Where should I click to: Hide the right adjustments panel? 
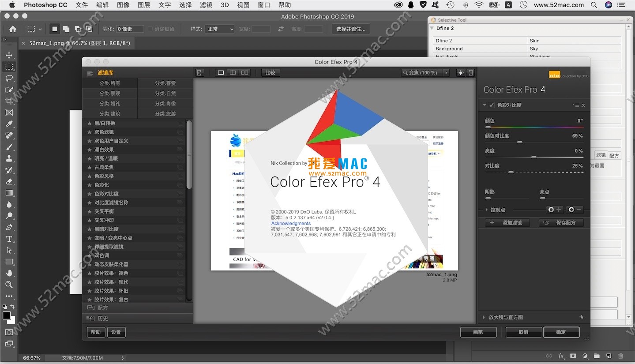pyautogui.click(x=471, y=73)
